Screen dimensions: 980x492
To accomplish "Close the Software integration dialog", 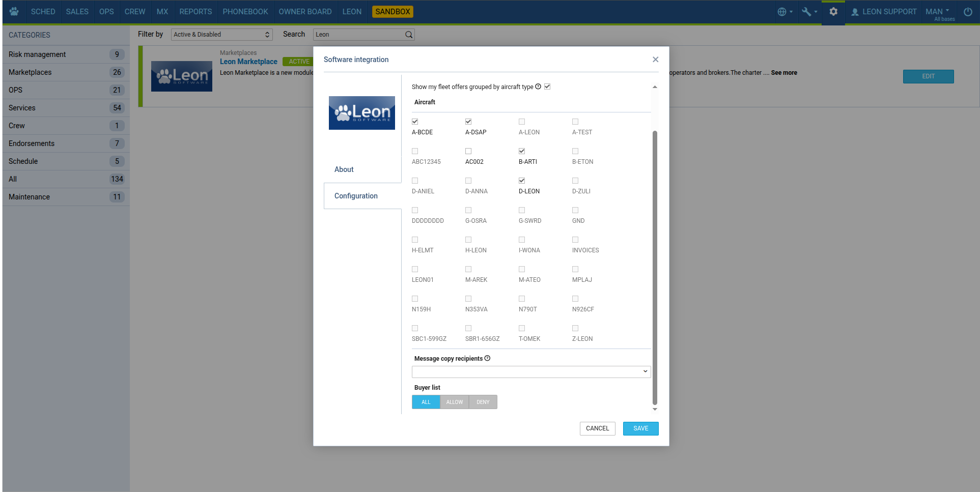I will pyautogui.click(x=655, y=60).
